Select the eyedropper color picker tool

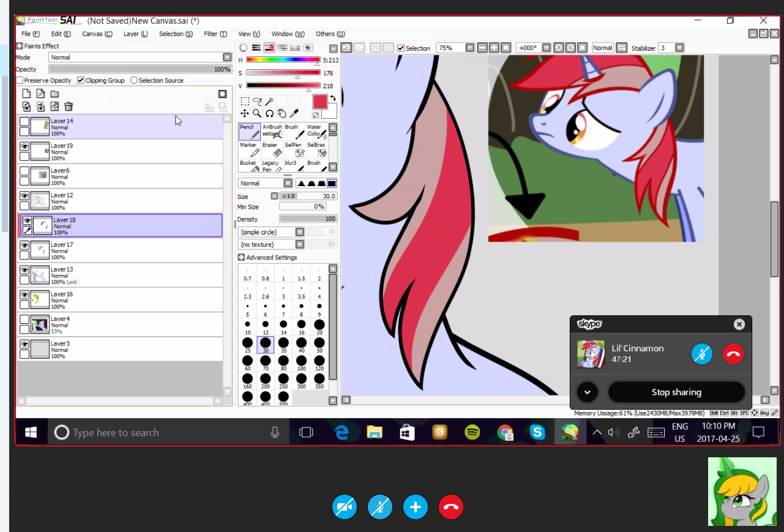coord(294,113)
